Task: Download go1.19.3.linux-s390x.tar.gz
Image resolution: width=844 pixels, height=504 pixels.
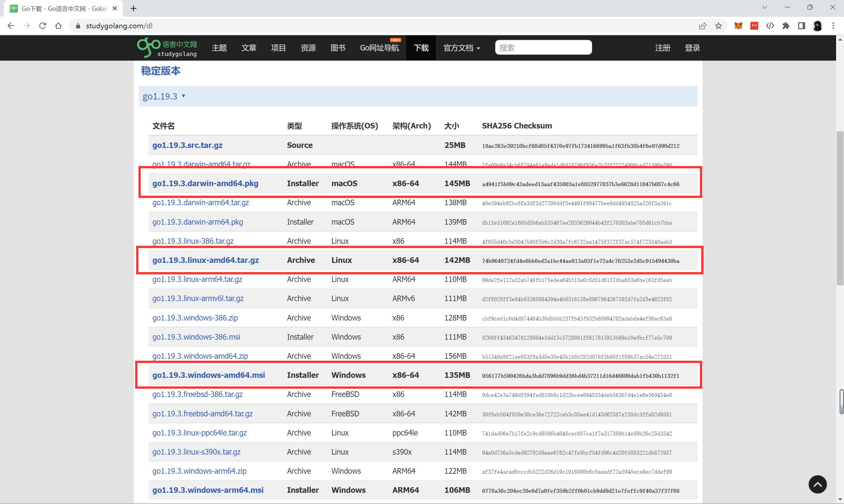Action: [196, 452]
